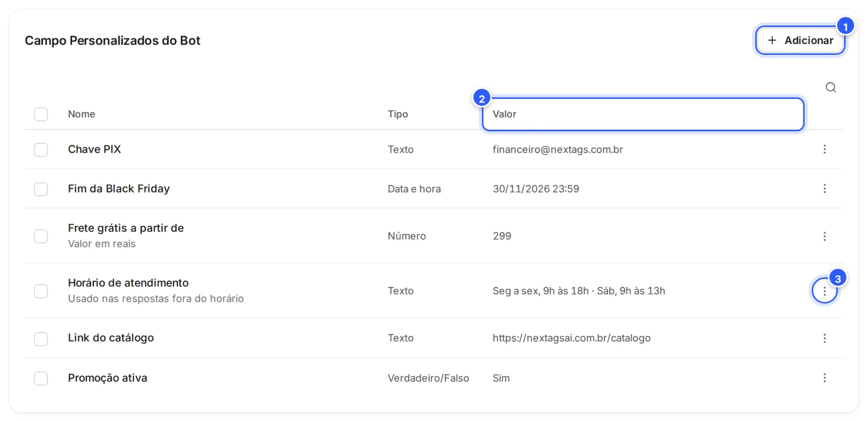
Task: Tick the Frete grátis a partir de checkbox
Action: pyautogui.click(x=41, y=236)
